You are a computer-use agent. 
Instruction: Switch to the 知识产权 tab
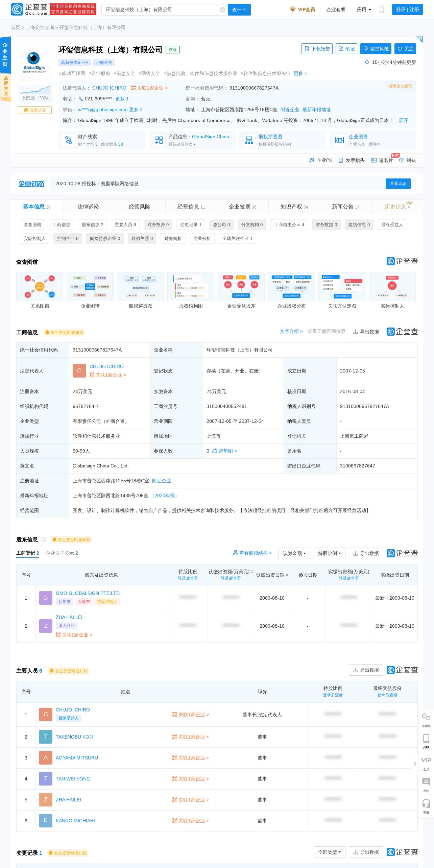coord(294,207)
